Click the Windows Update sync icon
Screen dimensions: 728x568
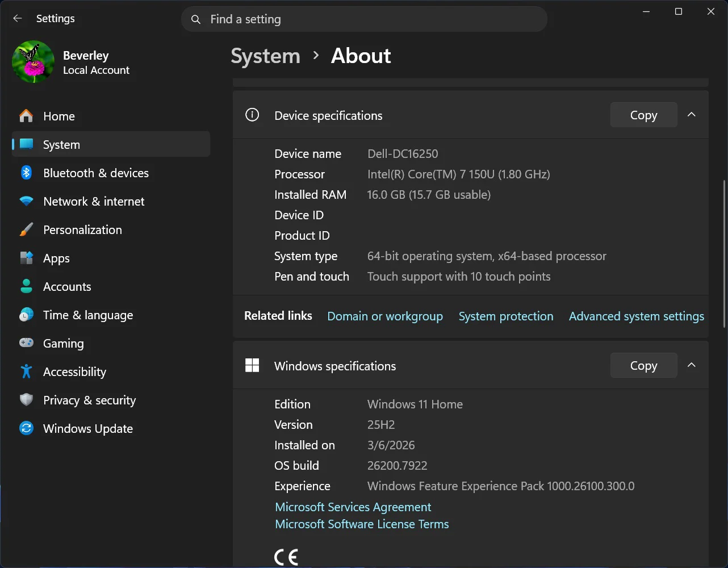(26, 428)
